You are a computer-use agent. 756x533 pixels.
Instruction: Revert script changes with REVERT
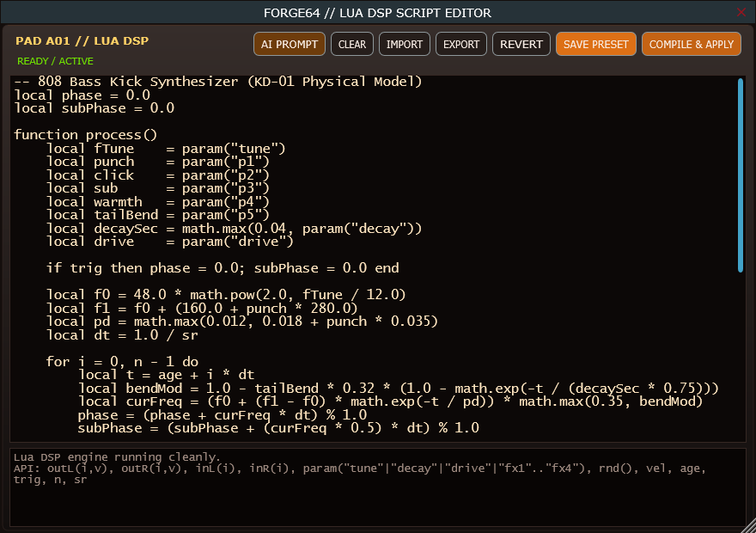pos(521,45)
